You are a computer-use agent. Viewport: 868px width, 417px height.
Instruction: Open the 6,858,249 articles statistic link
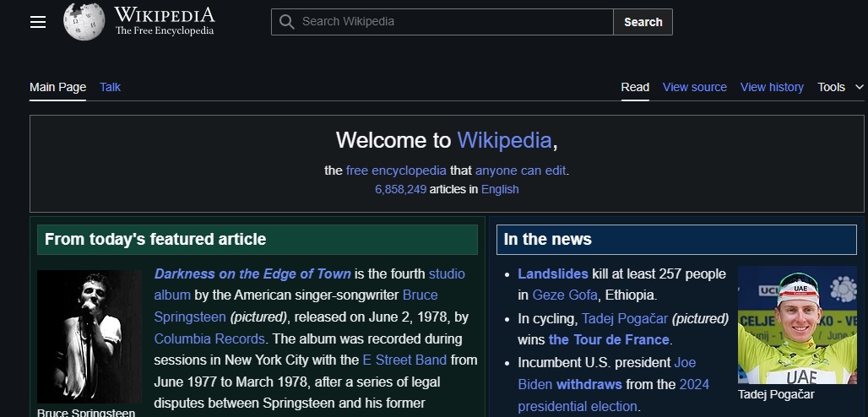401,189
